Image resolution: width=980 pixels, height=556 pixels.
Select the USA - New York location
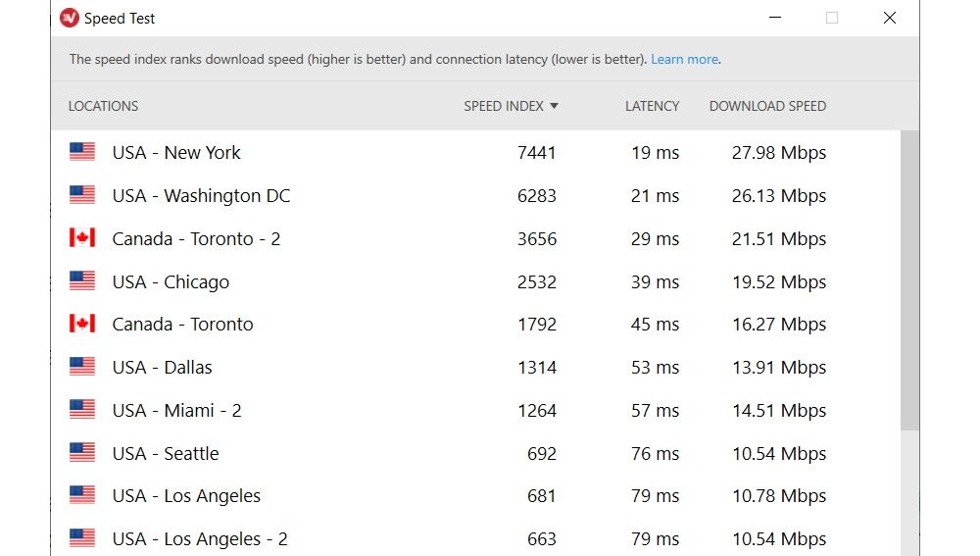176,152
